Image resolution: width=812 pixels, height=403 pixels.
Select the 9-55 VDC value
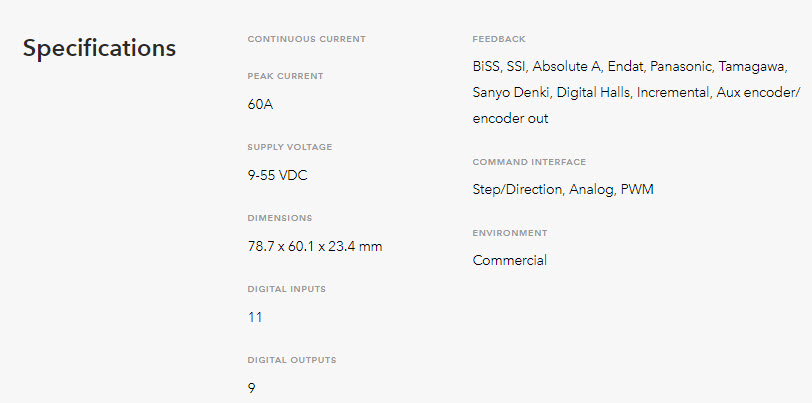pyautogui.click(x=278, y=176)
